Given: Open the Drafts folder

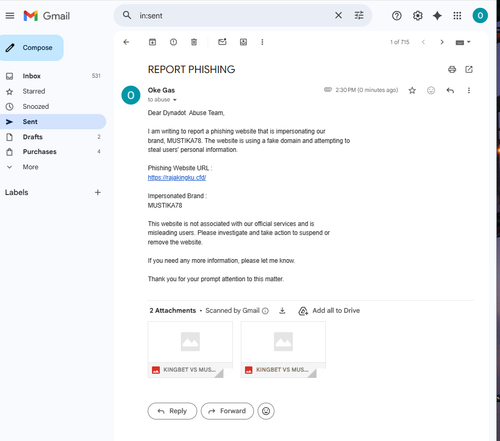Looking at the screenshot, I should (x=53, y=137).
